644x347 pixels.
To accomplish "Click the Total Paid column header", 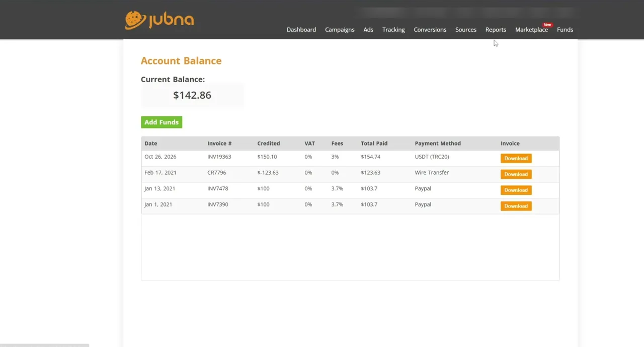I will pos(374,144).
